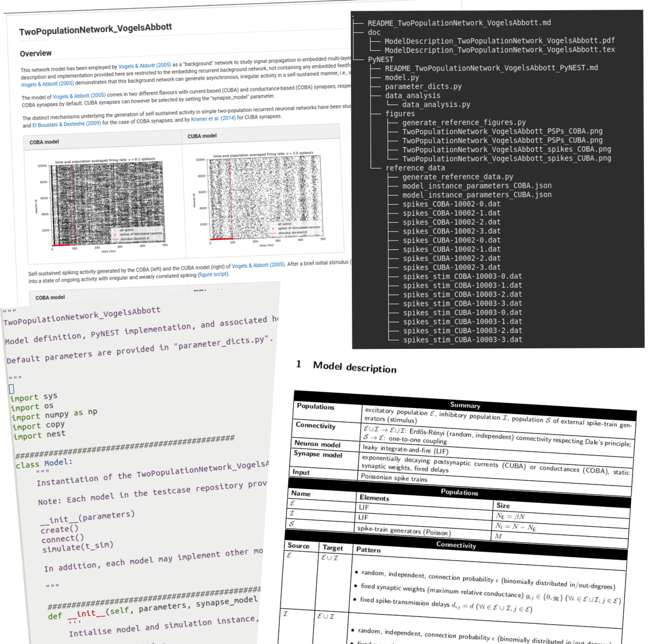Click the Target column header
651x644 pixels.
(333, 548)
